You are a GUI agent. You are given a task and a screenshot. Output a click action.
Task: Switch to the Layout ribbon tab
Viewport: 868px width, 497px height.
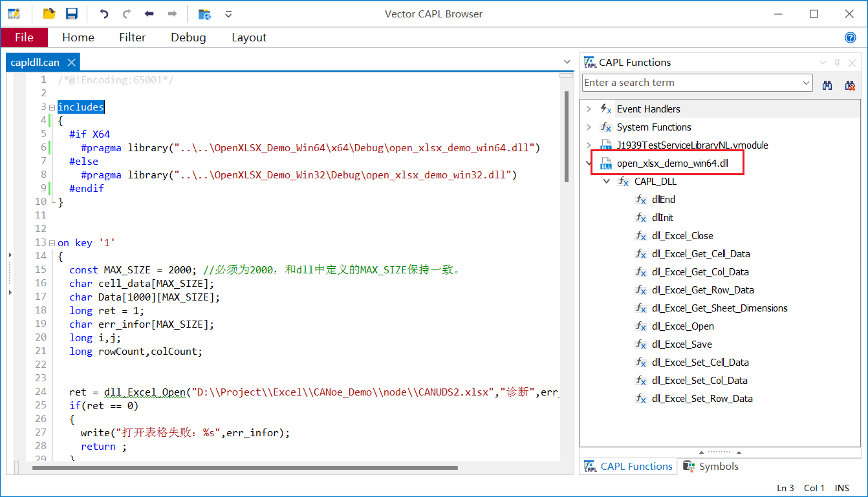249,37
